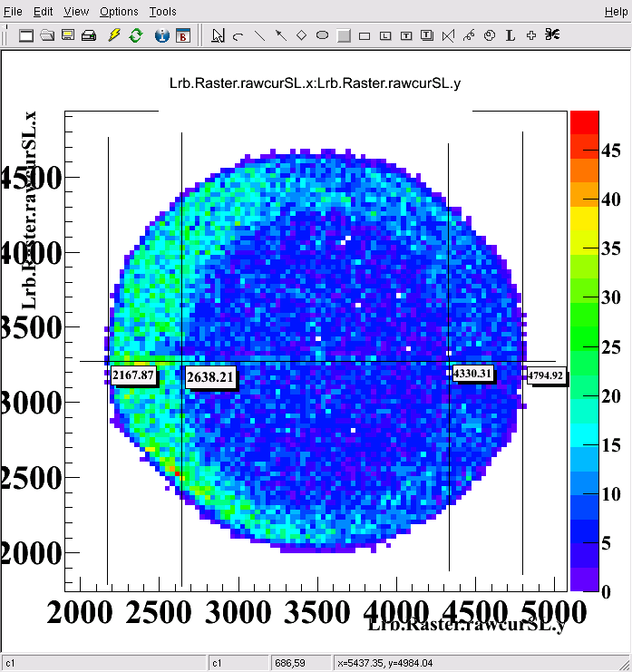
Task: Click the Interrupt lightning bolt icon
Action: [114, 35]
